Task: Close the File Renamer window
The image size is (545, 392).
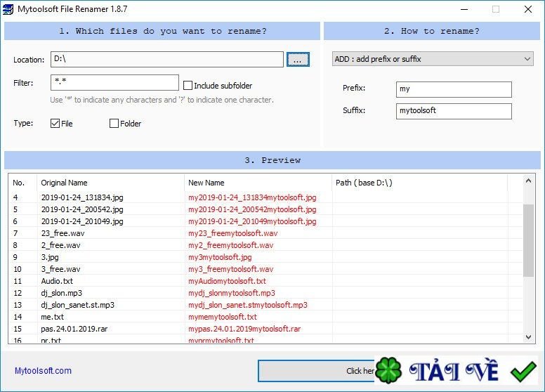Action: [528, 9]
